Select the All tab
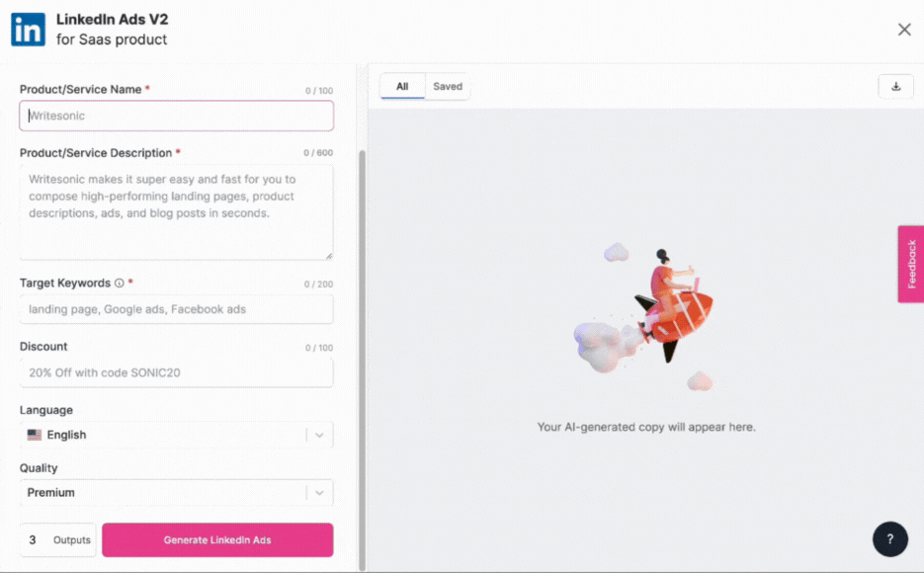This screenshot has width=924, height=573. (402, 86)
